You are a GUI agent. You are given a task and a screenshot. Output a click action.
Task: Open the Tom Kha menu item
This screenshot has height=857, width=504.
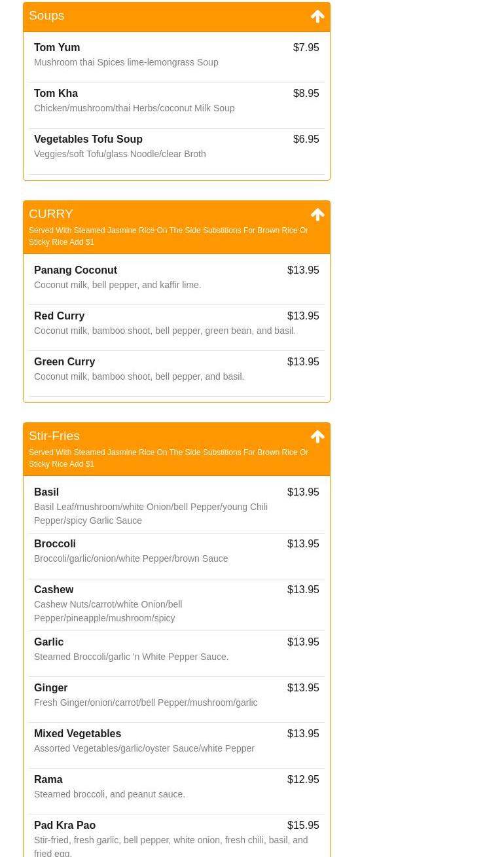tap(56, 94)
